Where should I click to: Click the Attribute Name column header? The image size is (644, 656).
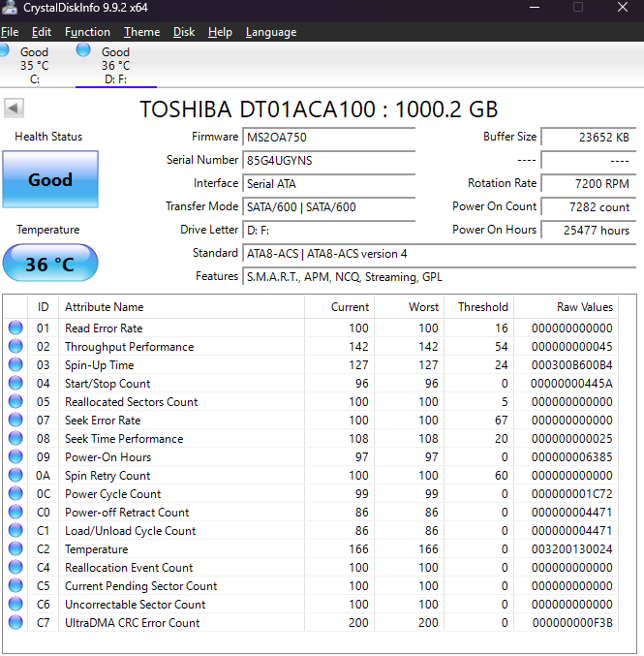coord(181,307)
